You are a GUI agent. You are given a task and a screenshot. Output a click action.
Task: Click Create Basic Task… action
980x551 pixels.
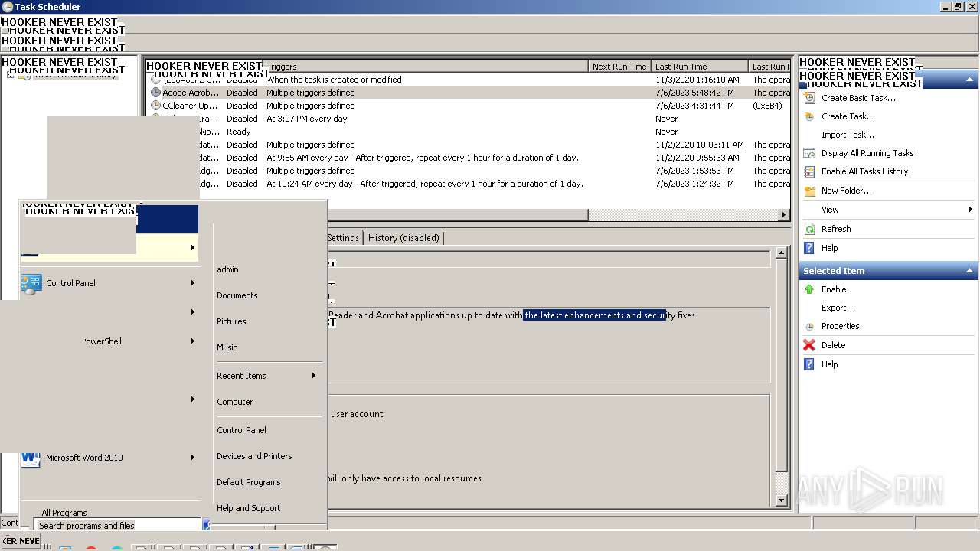point(858,98)
